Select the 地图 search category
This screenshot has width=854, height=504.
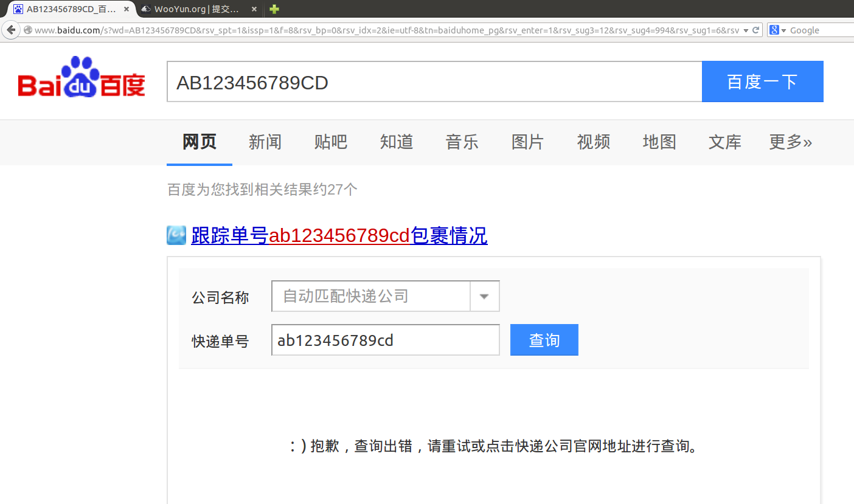[x=659, y=142]
